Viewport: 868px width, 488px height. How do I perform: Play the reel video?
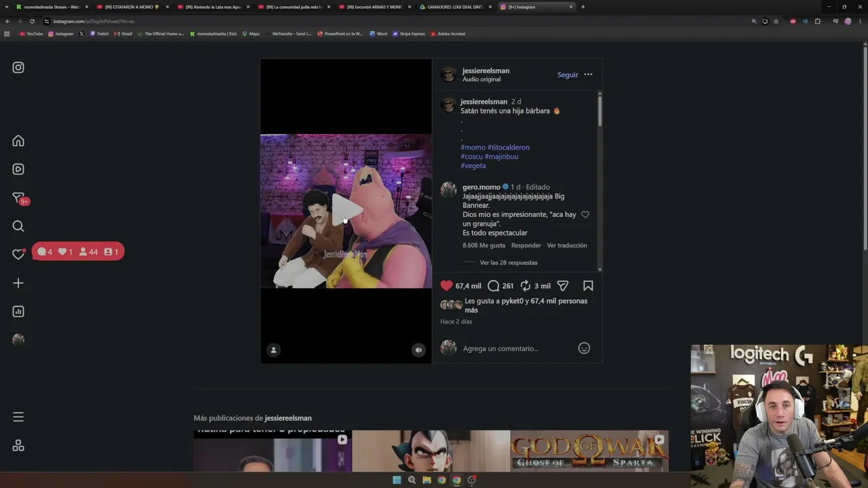point(346,211)
